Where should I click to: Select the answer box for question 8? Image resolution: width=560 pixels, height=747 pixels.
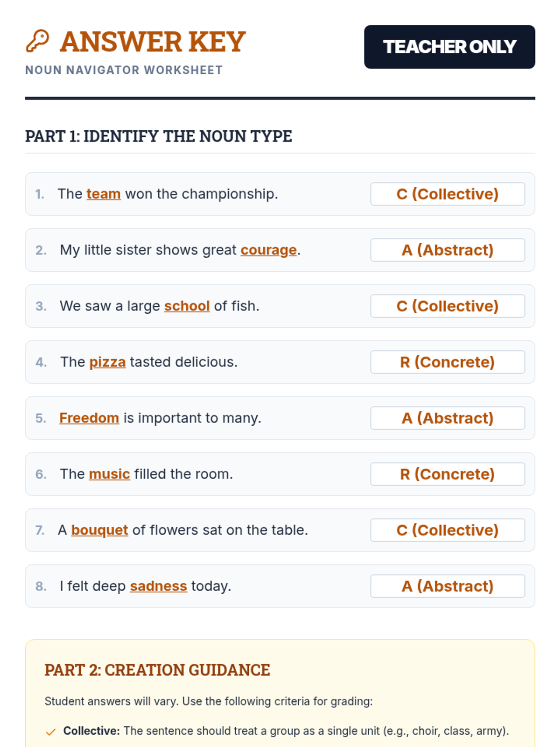click(x=448, y=586)
